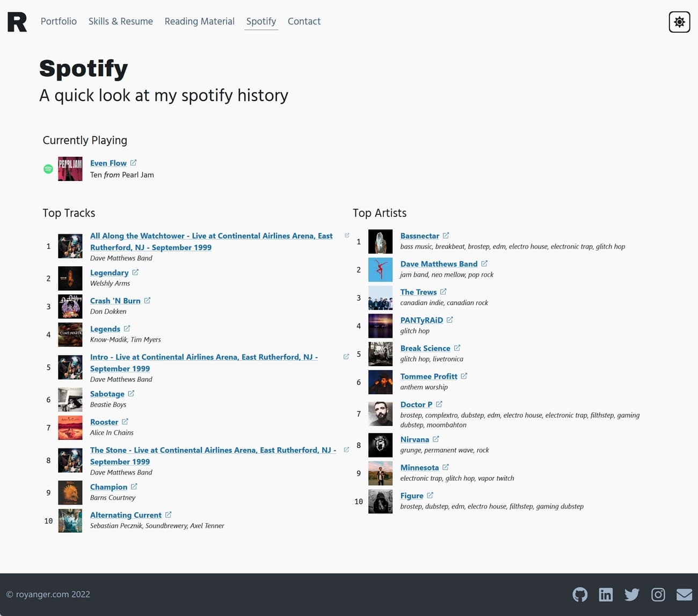The image size is (698, 616).
Task: Click the Twitter bird icon
Action: pos(632,595)
